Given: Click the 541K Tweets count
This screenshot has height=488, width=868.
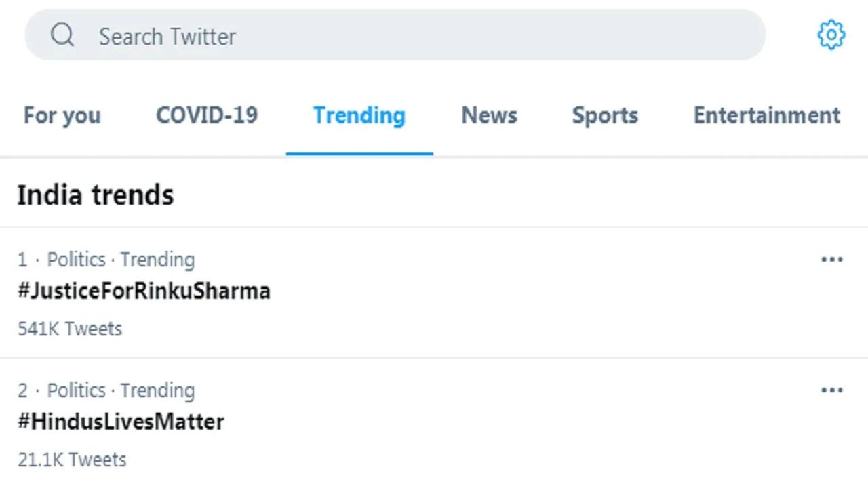Looking at the screenshot, I should tap(70, 329).
